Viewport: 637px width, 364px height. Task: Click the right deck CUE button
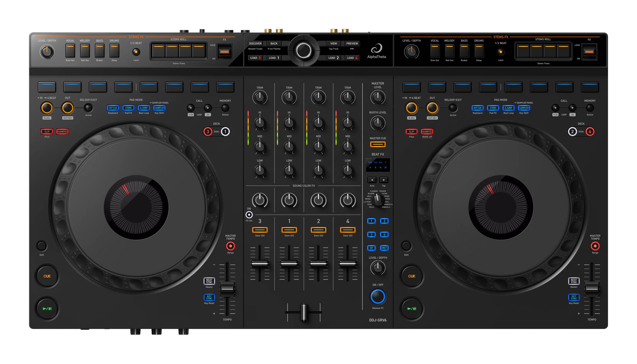tap(412, 276)
